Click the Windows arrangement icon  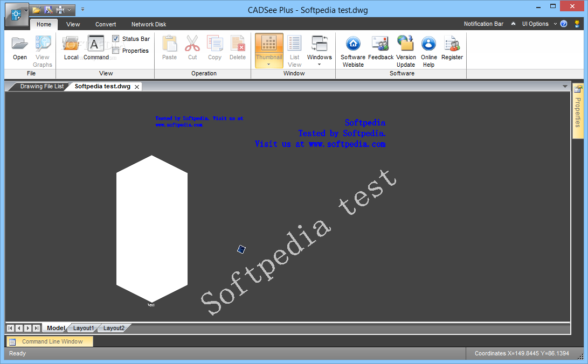(x=319, y=44)
